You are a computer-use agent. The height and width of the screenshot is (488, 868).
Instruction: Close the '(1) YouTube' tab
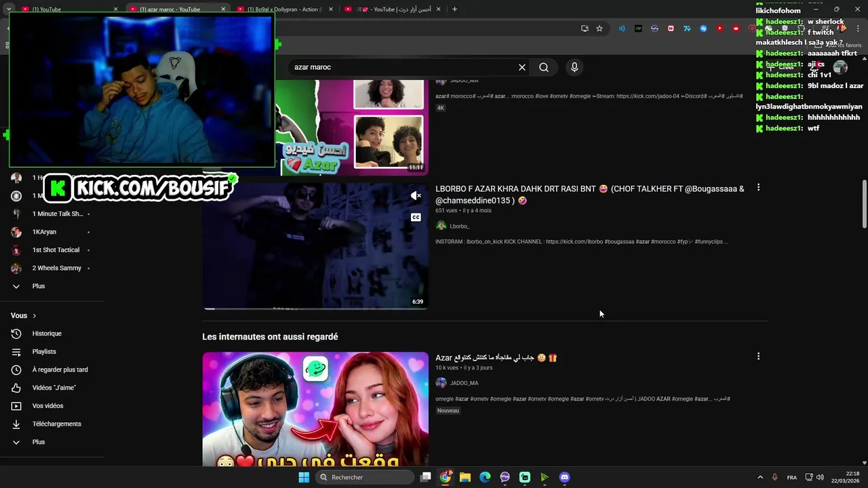(115, 9)
